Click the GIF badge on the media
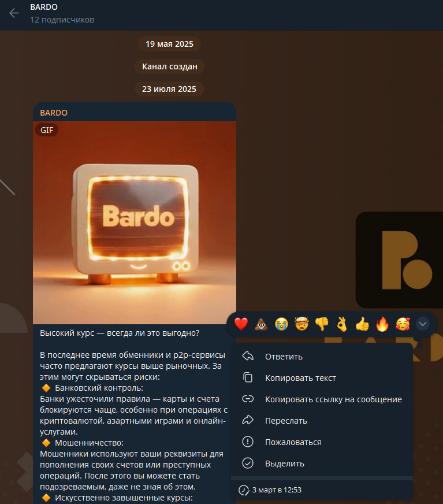The width and height of the screenshot is (443, 504). point(47,130)
